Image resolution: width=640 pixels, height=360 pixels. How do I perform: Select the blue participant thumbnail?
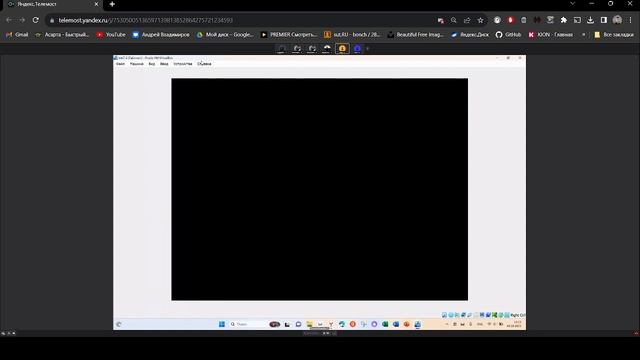coord(357,49)
